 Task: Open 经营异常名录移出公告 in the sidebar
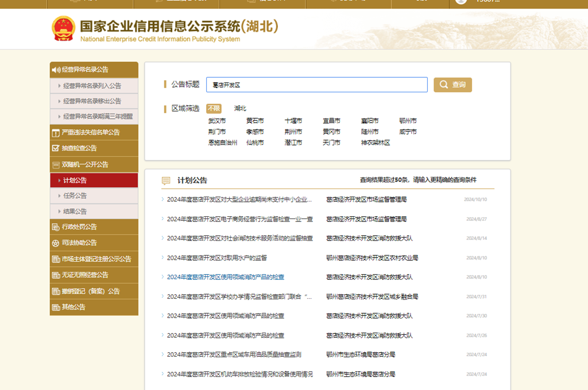pyautogui.click(x=94, y=101)
